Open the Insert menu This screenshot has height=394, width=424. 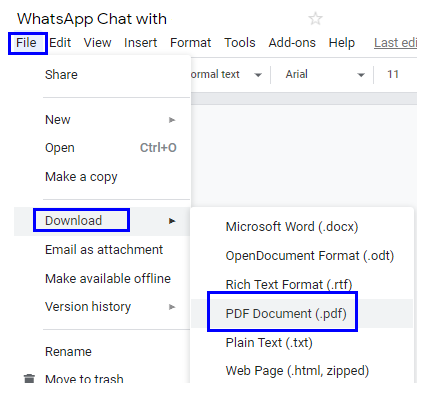140,43
